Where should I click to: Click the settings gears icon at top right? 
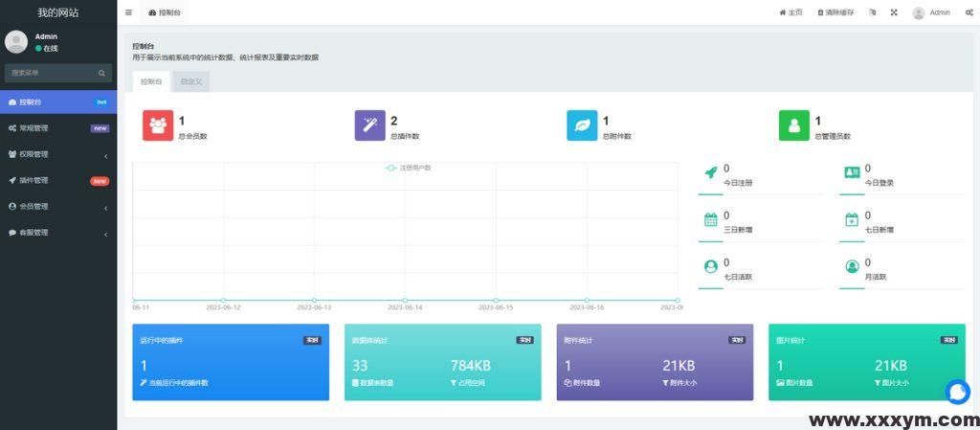[x=969, y=12]
